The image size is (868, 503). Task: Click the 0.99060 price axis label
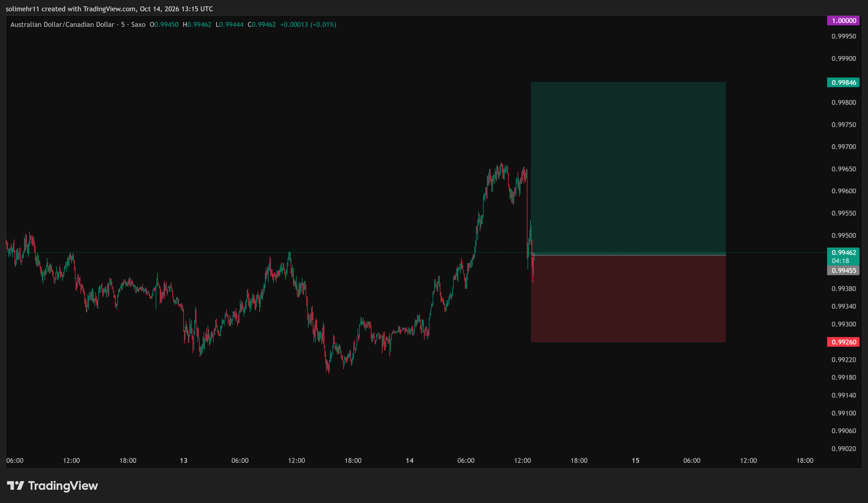tap(843, 431)
